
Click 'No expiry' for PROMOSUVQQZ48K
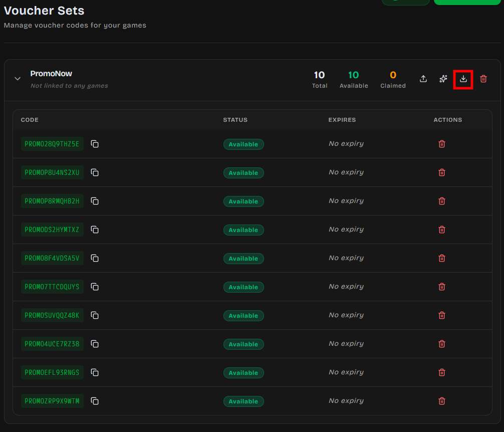pos(346,315)
